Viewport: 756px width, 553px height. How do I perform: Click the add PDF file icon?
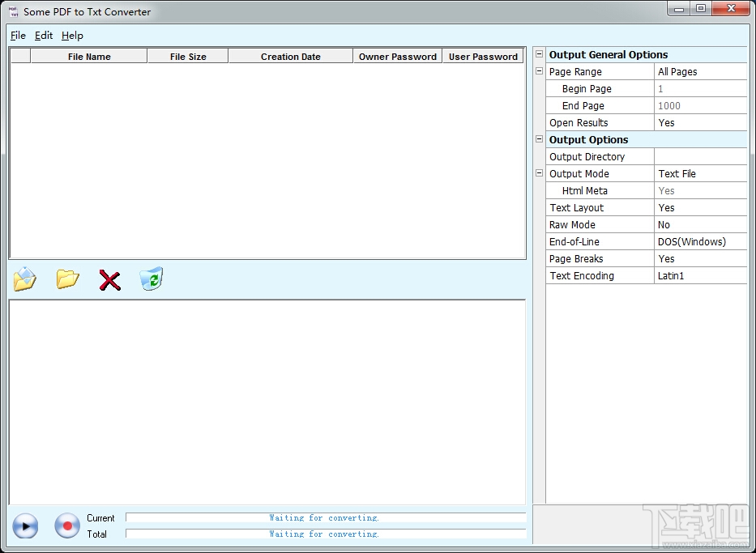[25, 279]
